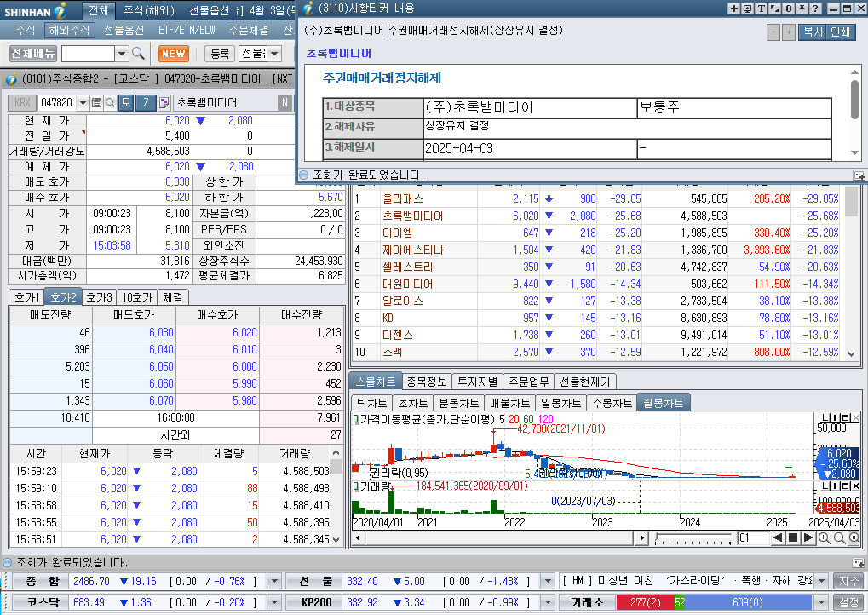Maximize the price chart pane via its square icon
The image size is (868, 615).
[x=847, y=418]
